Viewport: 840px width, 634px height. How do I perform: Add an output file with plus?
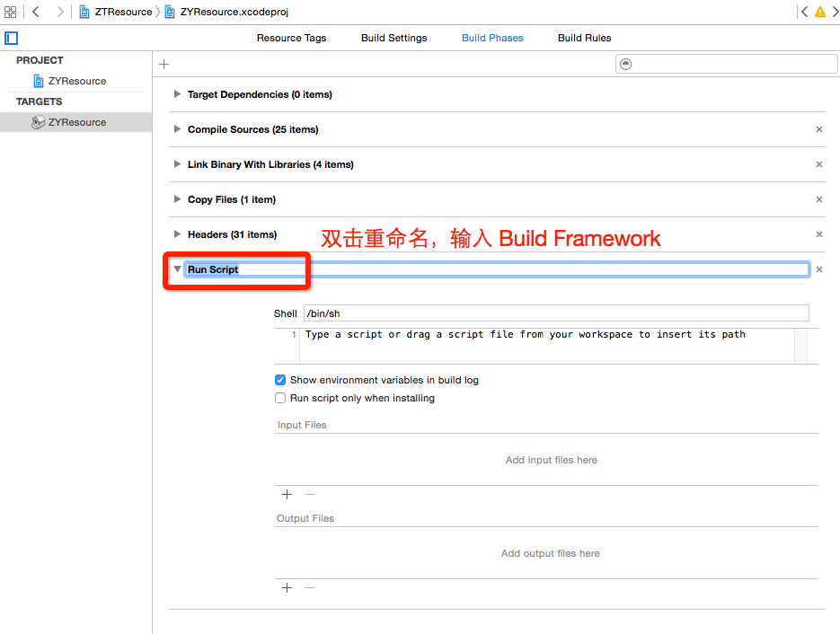pyautogui.click(x=287, y=588)
